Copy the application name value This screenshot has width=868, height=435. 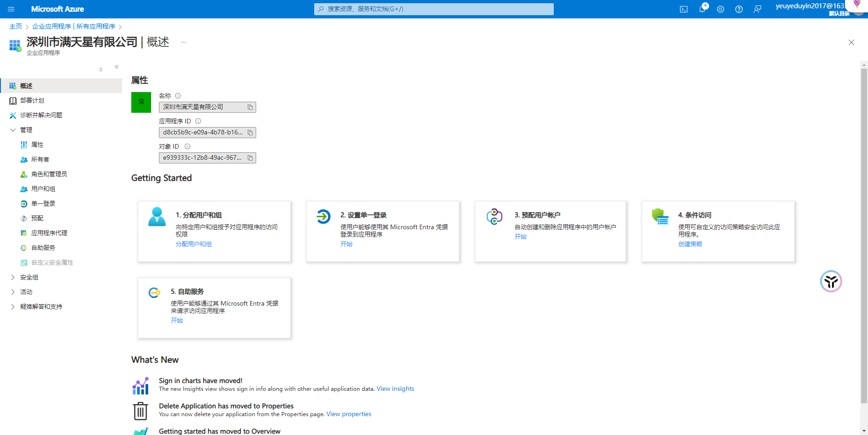click(250, 107)
